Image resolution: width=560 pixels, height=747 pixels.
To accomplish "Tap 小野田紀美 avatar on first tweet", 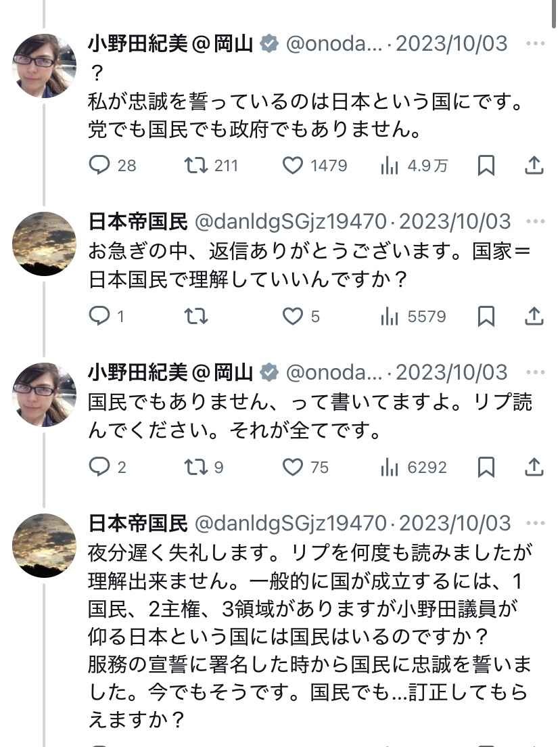I will click(45, 66).
